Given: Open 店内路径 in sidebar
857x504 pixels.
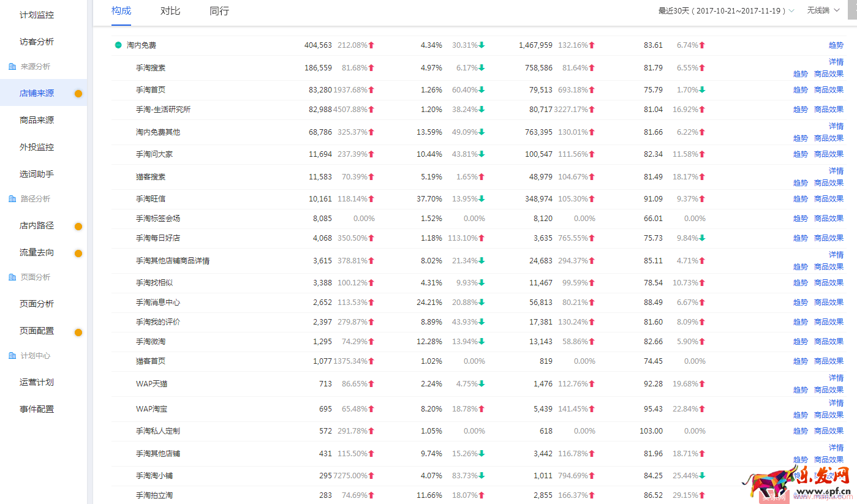Looking at the screenshot, I should point(37,225).
